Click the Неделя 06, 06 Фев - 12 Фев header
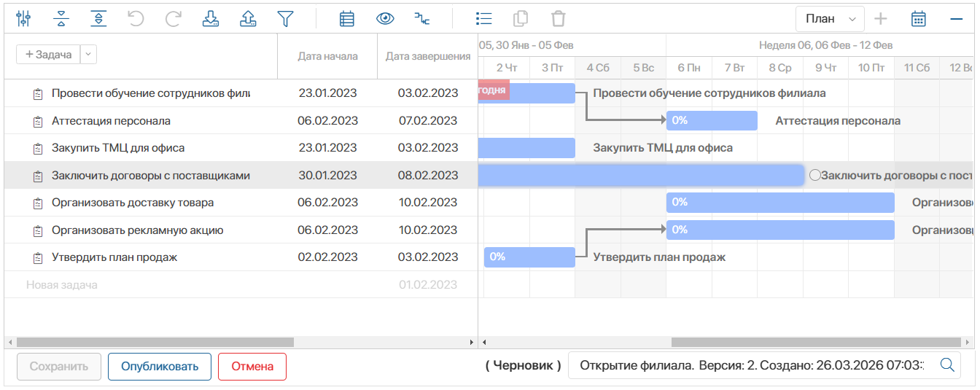The height and width of the screenshot is (390, 980). click(x=825, y=44)
